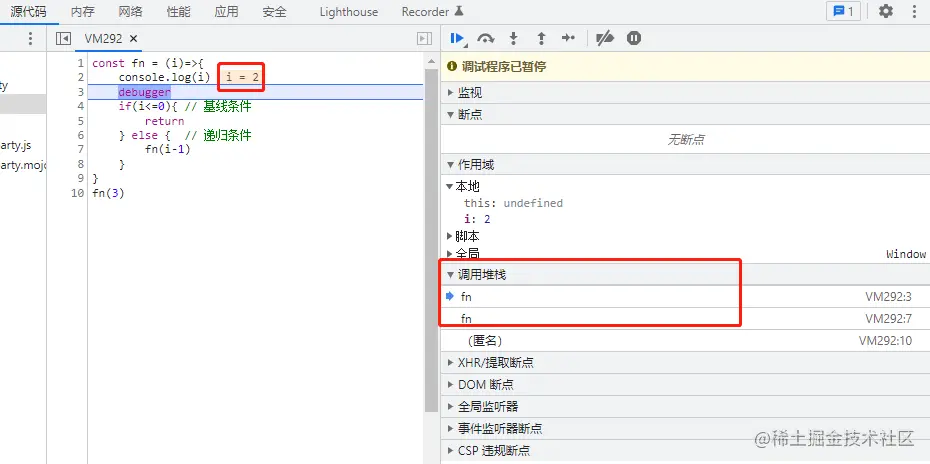Step into the next function call
The height and width of the screenshot is (464, 930).
click(514, 39)
